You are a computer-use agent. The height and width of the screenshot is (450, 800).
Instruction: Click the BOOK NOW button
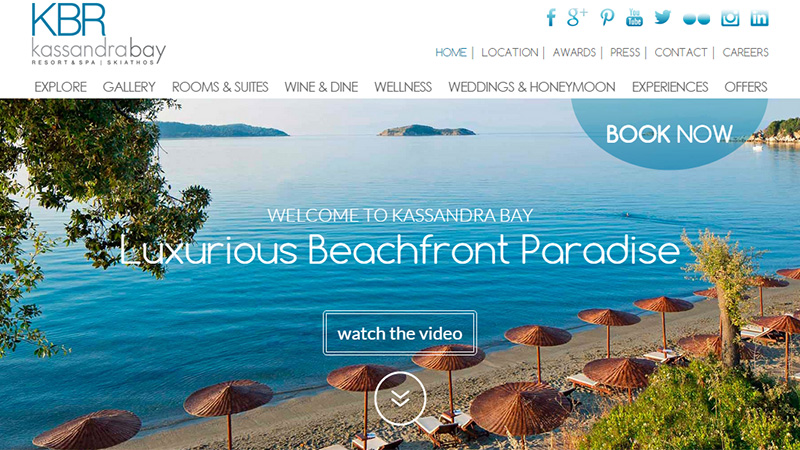[x=669, y=134]
